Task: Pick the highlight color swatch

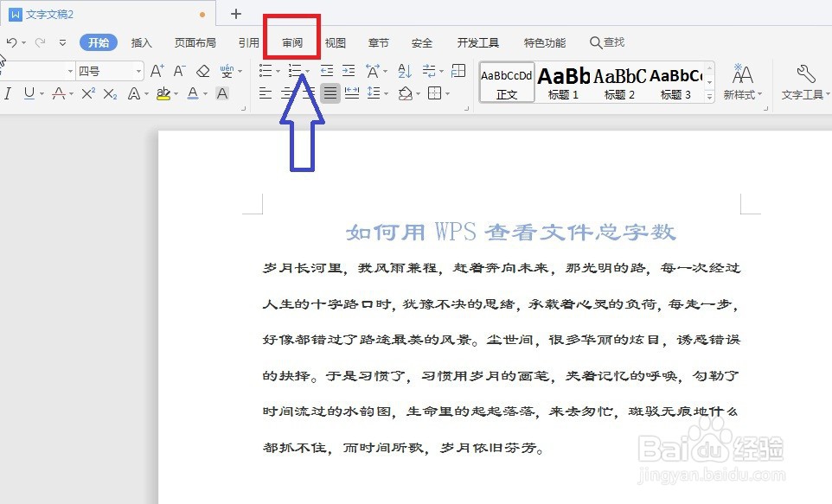Action: click(x=164, y=95)
